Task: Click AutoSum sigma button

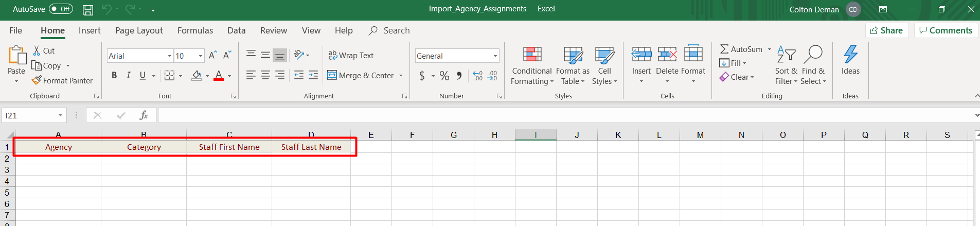Action: click(741, 49)
